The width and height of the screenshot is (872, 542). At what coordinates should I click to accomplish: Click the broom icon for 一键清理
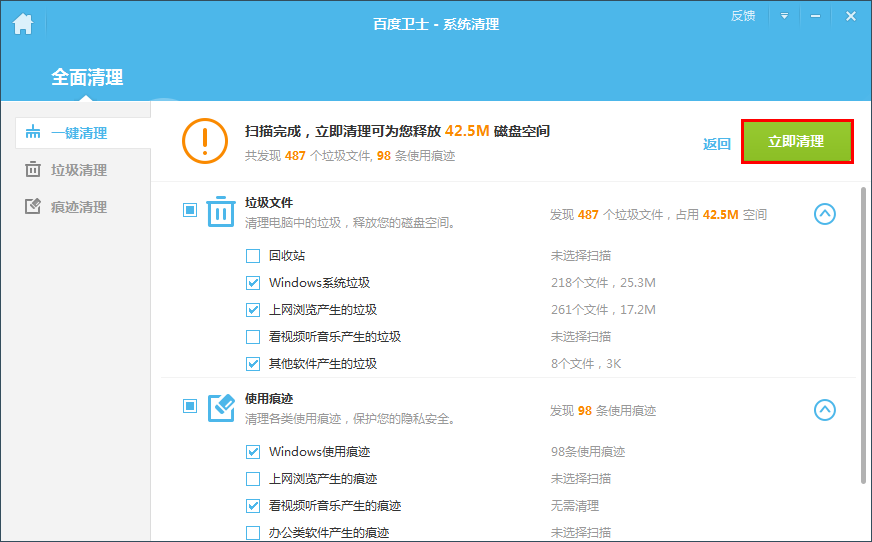point(33,132)
